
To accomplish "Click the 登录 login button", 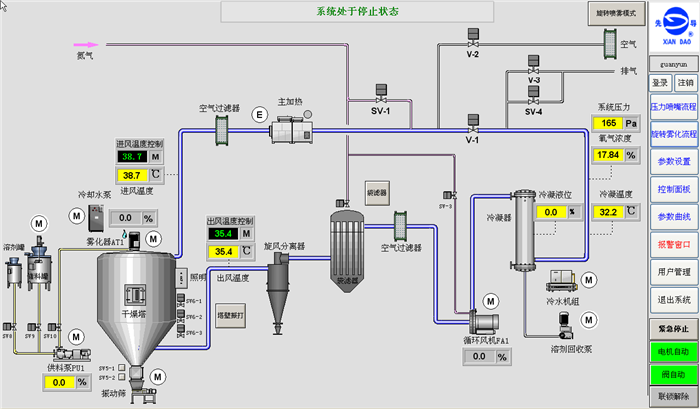I will 659,83.
